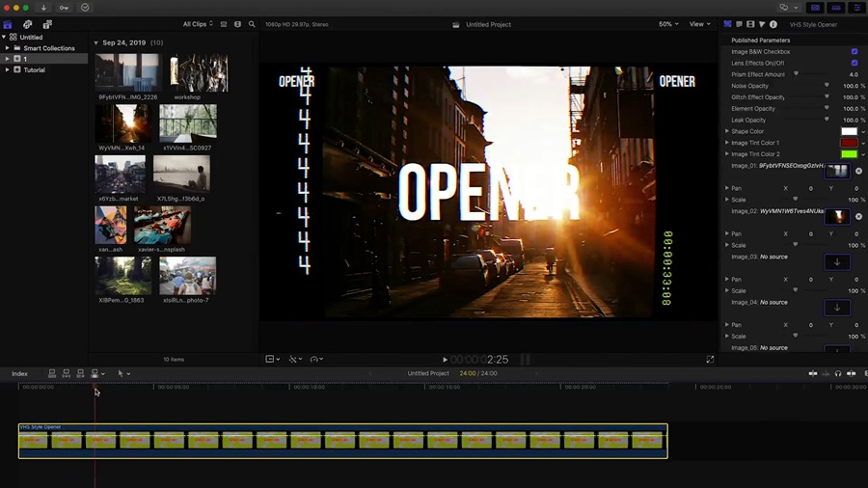This screenshot has height=488, width=868.
Task: Select the xlsiRLn...photo-7 clip thumbnail
Action: 188,276
